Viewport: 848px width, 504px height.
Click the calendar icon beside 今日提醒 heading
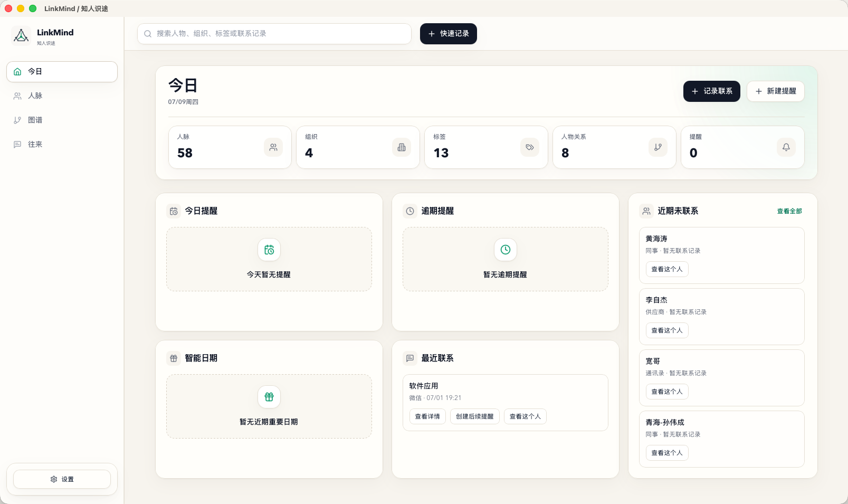(174, 211)
